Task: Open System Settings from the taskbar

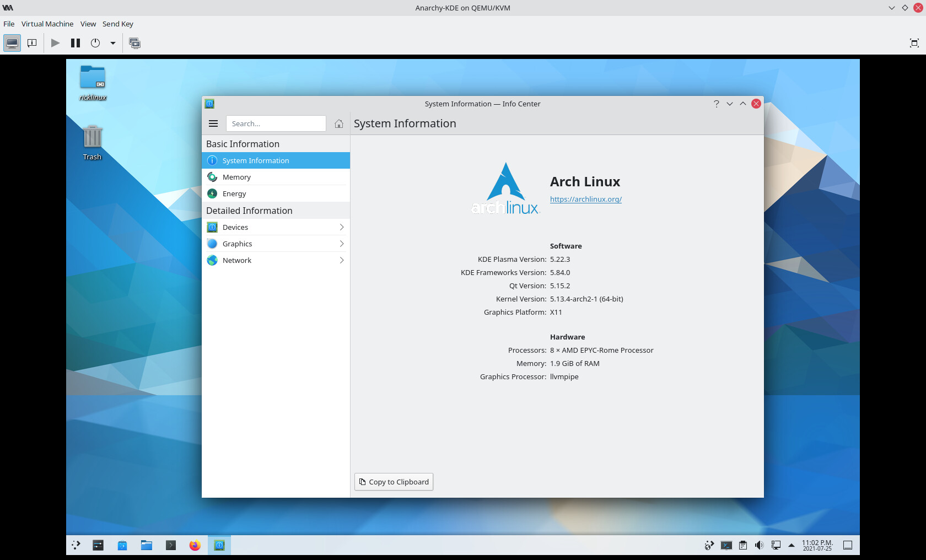Action: click(x=98, y=545)
